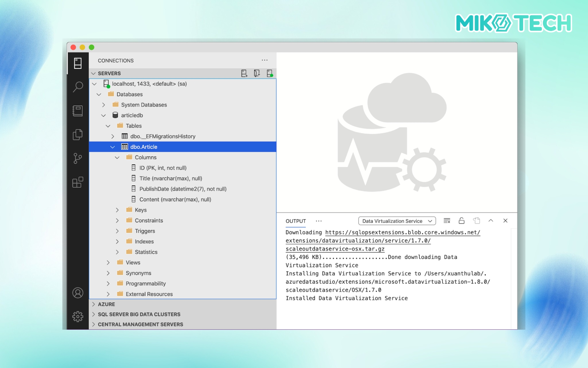Open Source Control view icon
The height and width of the screenshot is (368, 588).
tap(78, 159)
